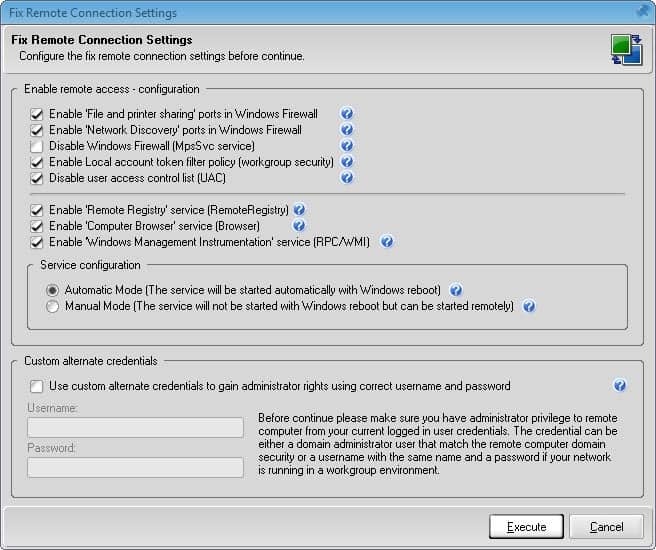Select Automatic Mode radio button
The height and width of the screenshot is (550, 656).
tap(53, 290)
